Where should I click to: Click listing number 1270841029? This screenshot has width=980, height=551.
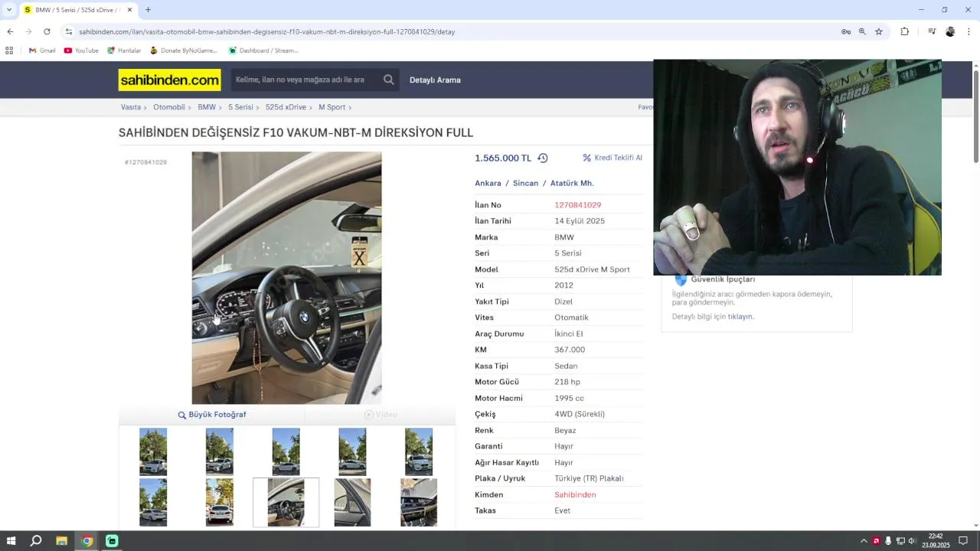point(577,205)
